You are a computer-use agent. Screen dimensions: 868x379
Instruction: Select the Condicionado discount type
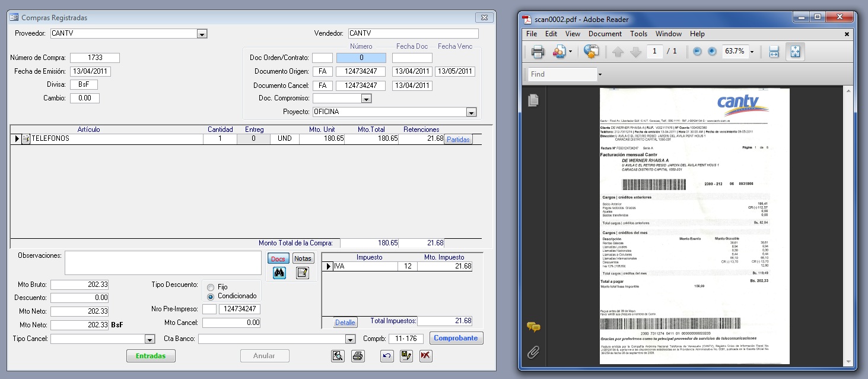click(x=210, y=296)
